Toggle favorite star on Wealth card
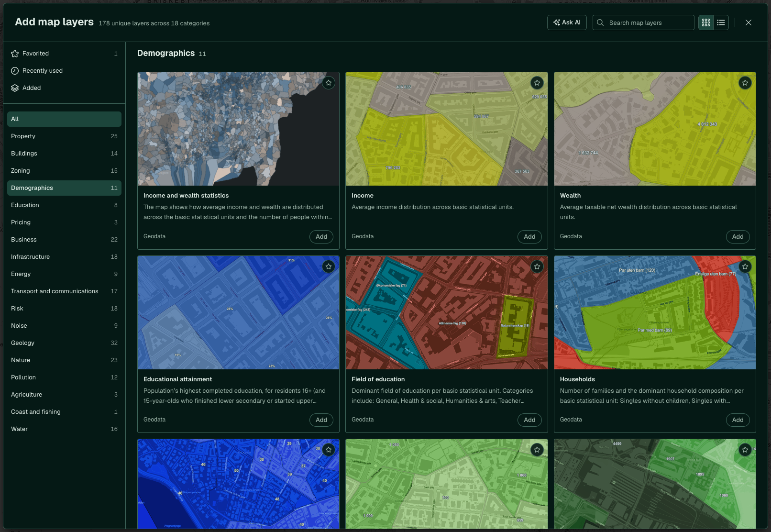The image size is (771, 532). (745, 83)
